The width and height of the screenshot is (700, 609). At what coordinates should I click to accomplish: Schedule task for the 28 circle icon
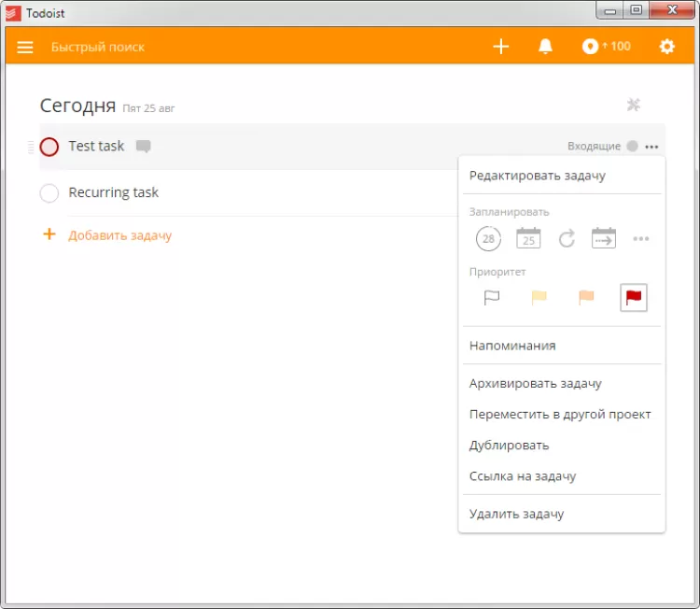click(488, 238)
